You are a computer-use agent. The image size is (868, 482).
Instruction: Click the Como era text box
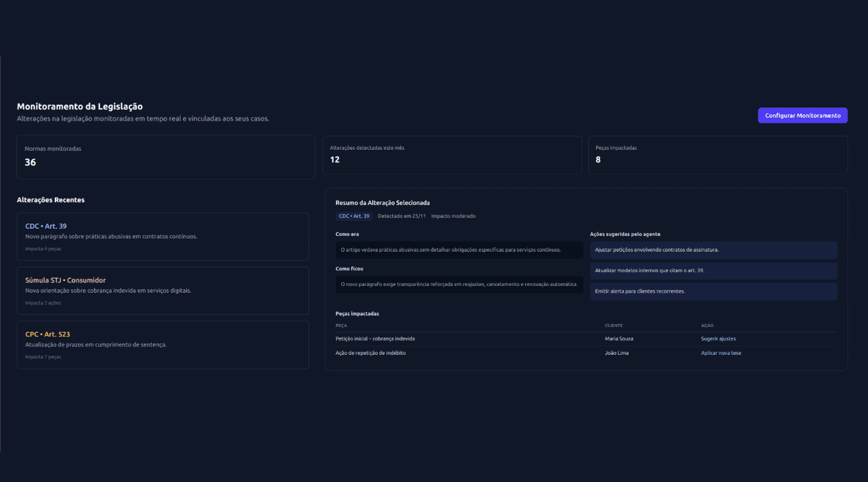pos(459,250)
